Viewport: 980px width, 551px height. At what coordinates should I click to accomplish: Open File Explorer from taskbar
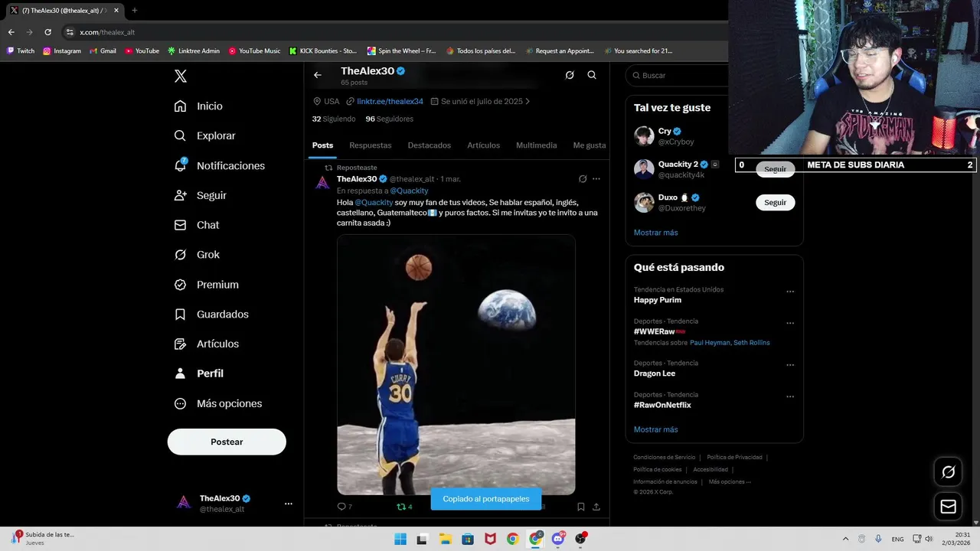(446, 539)
